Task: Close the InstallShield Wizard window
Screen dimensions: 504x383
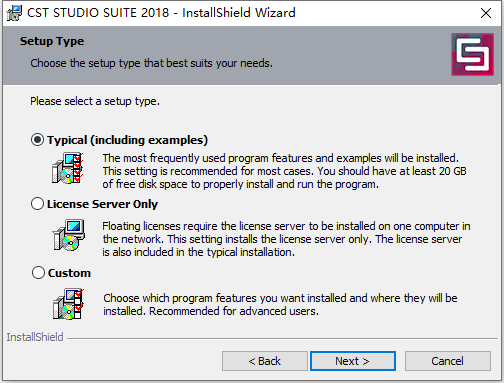Action: (x=486, y=13)
